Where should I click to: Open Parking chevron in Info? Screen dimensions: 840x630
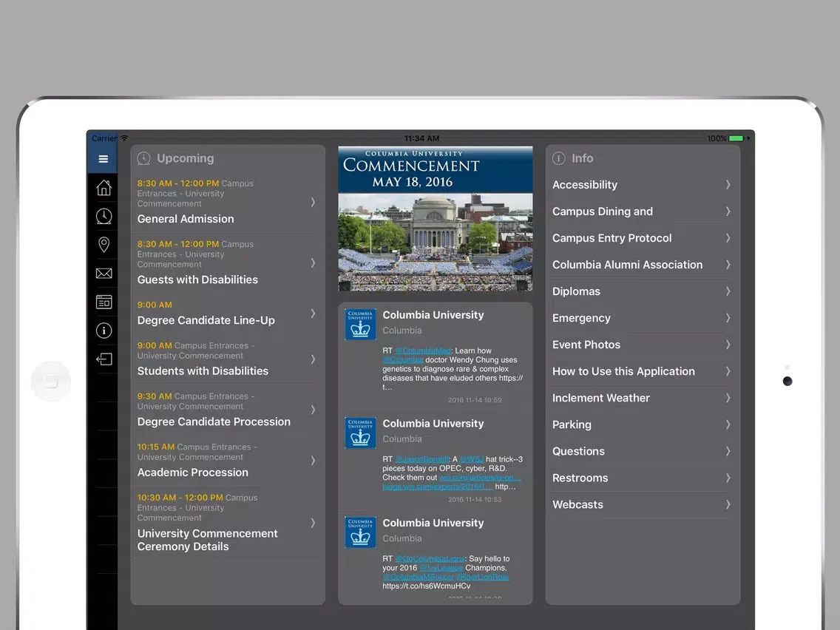(728, 425)
